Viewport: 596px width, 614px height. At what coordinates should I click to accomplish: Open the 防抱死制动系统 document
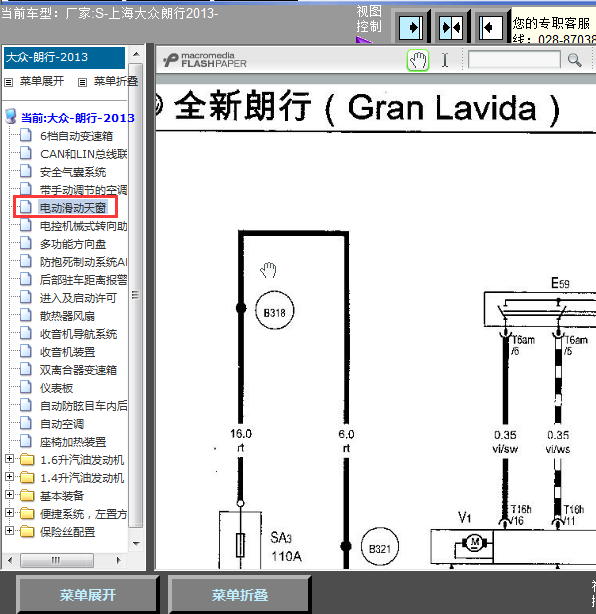click(x=84, y=262)
